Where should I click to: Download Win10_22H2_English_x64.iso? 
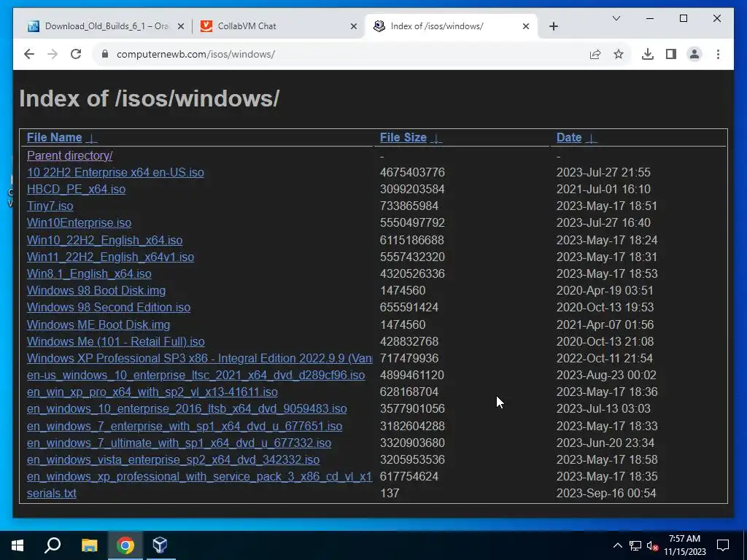tap(105, 240)
